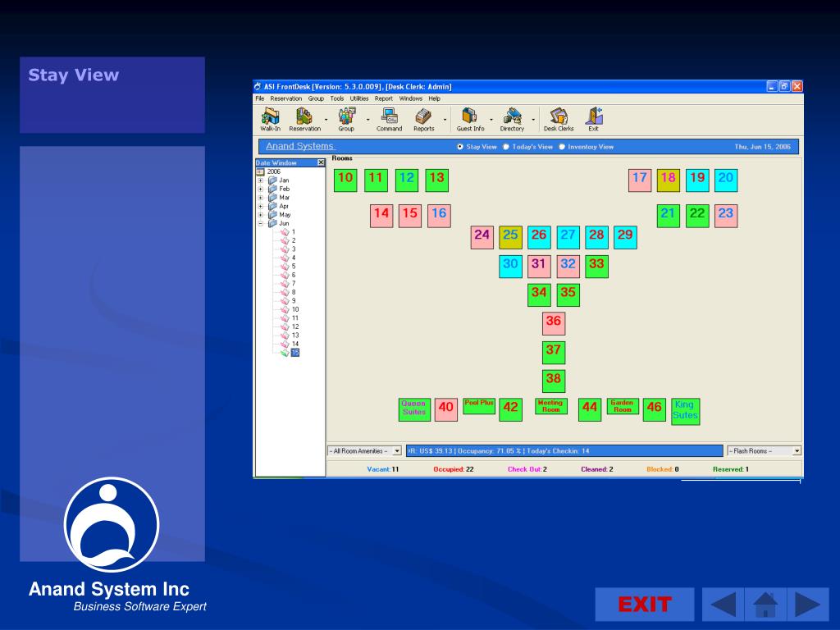Screen dimensions: 840x630
Task: Open Reservation toolbar dropdown arrow
Action: pyautogui.click(x=326, y=120)
